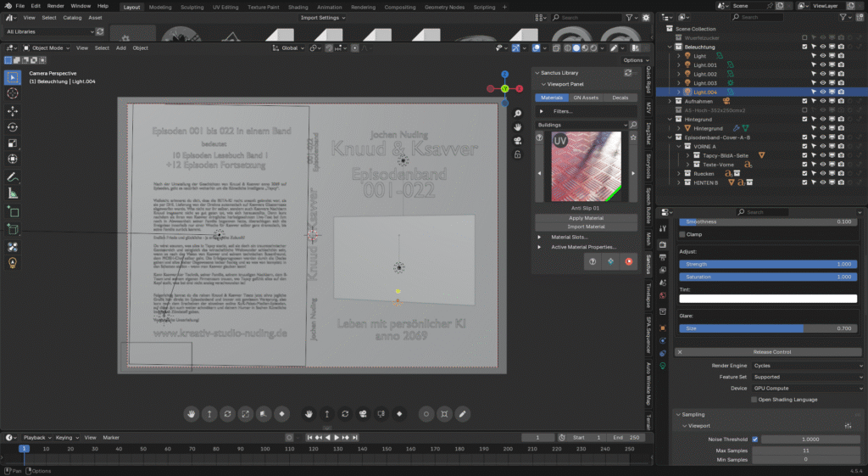
Task: Open the Render properties tab icon
Action: 663,244
